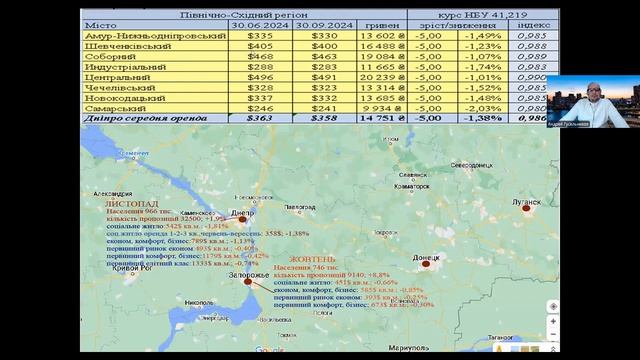Select the 'Дніпро середня оренда' summary cell
The width and height of the screenshot is (640, 360).
coord(155,118)
